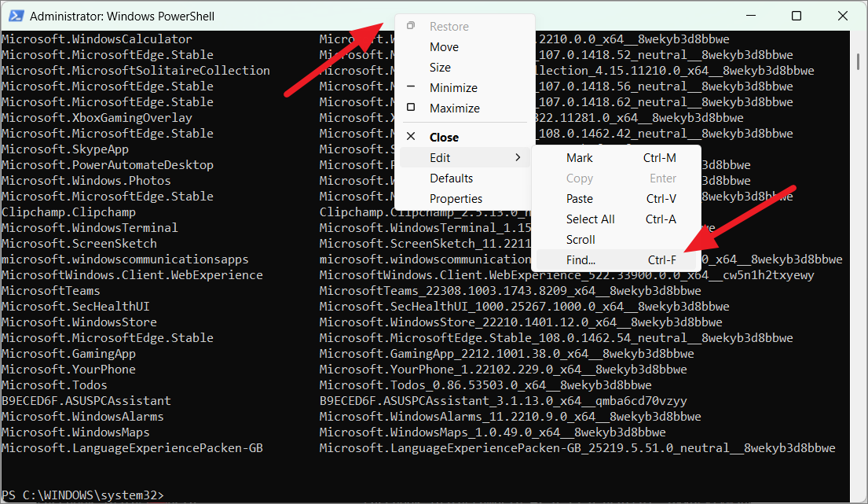
Task: Click the PowerShell icon in the title bar
Action: tap(16, 16)
